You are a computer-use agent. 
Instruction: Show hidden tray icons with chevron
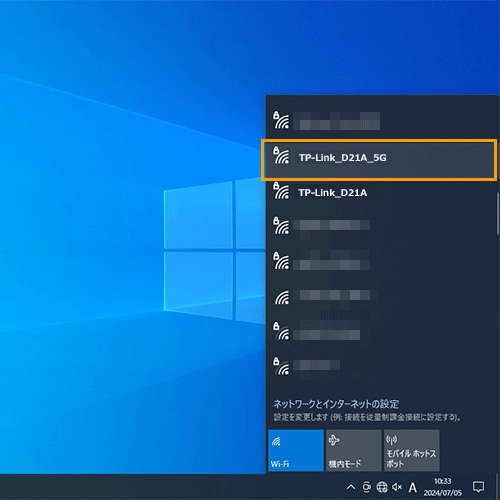(351, 487)
